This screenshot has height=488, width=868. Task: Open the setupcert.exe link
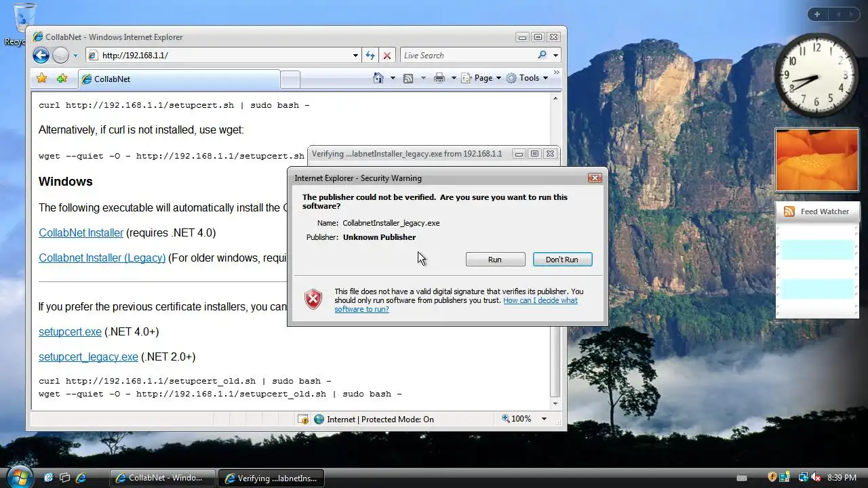pos(70,331)
